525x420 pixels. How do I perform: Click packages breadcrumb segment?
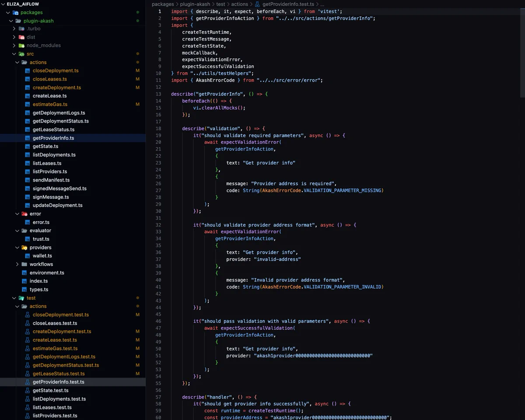click(x=163, y=4)
